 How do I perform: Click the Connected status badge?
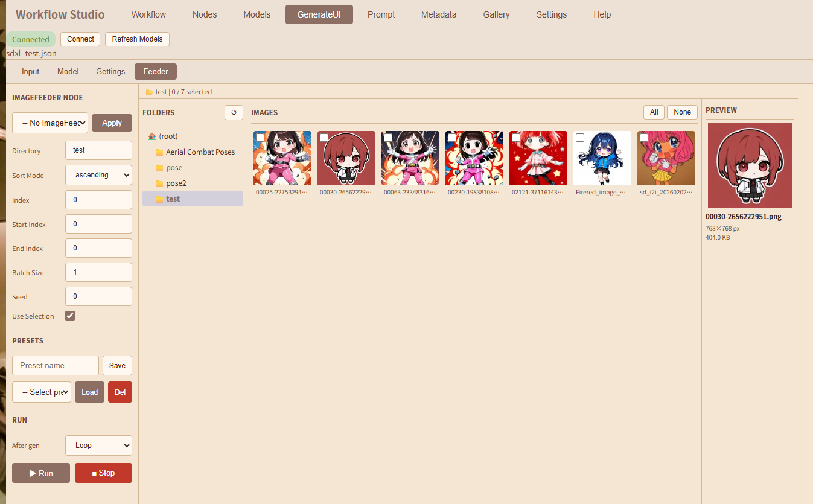click(31, 40)
